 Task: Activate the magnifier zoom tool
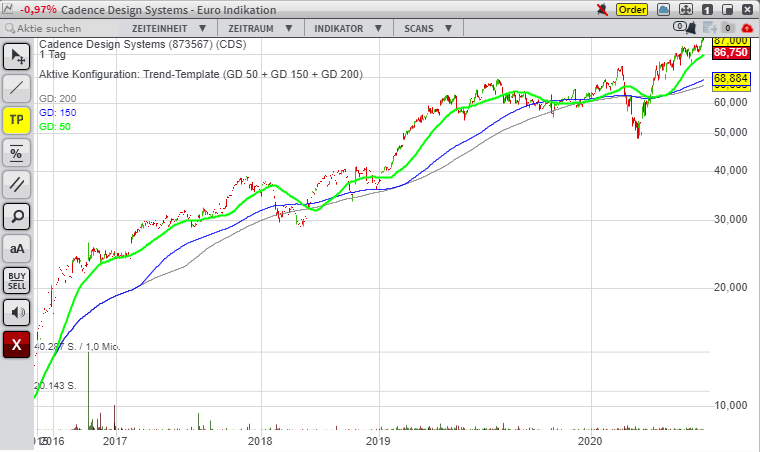tap(16, 216)
